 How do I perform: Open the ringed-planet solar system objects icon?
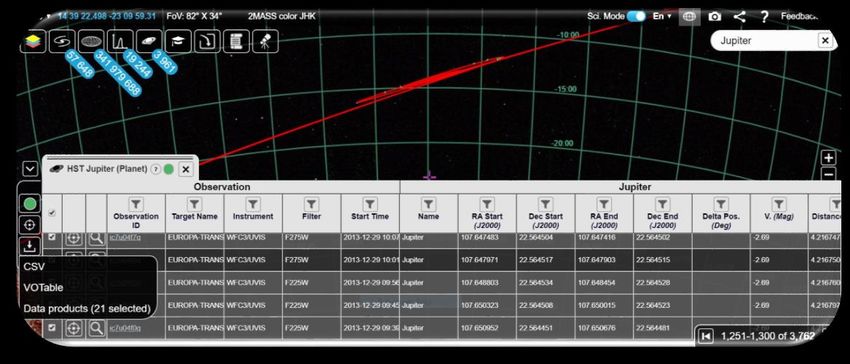(149, 41)
